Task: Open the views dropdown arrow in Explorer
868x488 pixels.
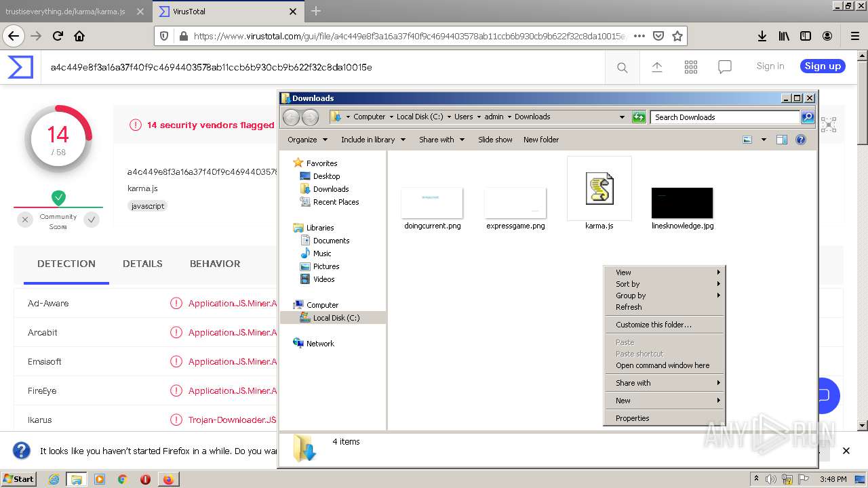Action: [x=764, y=140]
